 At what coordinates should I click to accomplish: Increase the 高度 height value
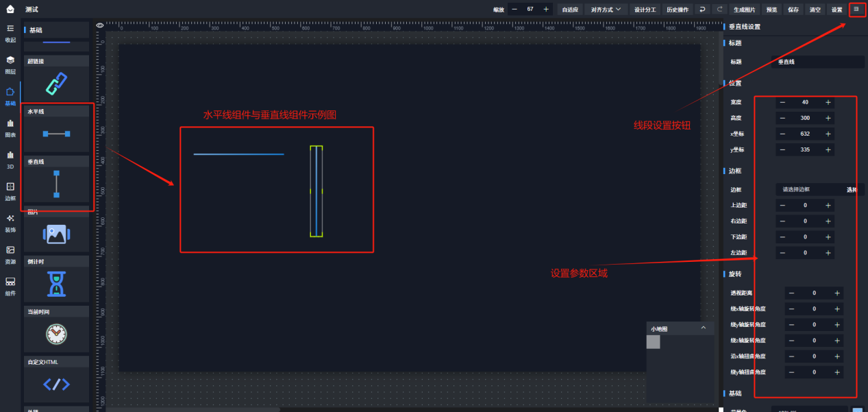coord(828,118)
